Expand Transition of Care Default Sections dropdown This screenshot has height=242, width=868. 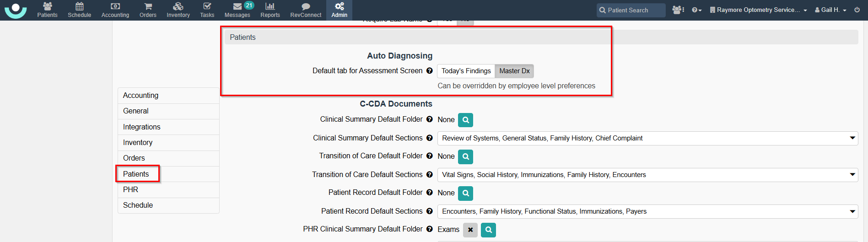[x=647, y=175]
